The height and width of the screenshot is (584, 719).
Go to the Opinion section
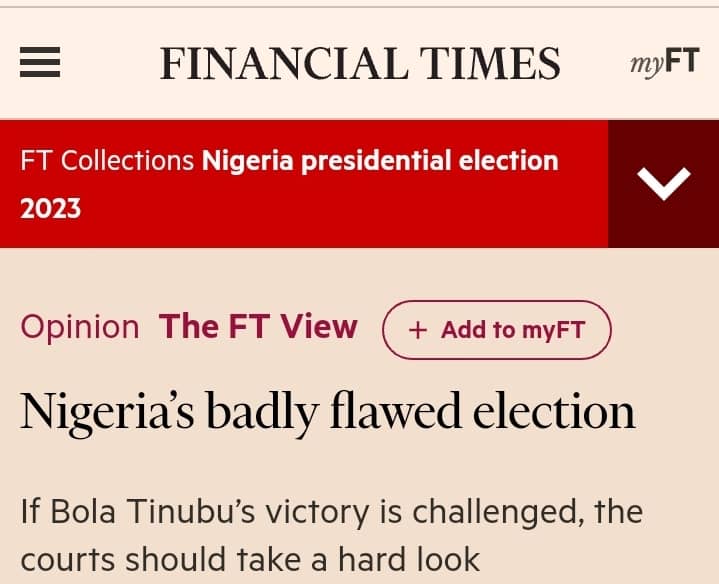[80, 327]
